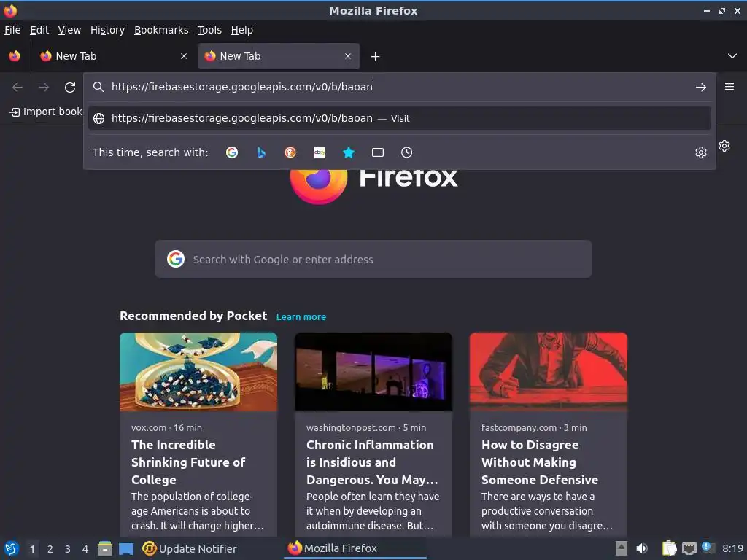The width and height of the screenshot is (747, 560).
Task: Search this time with Bing icon
Action: (261, 152)
